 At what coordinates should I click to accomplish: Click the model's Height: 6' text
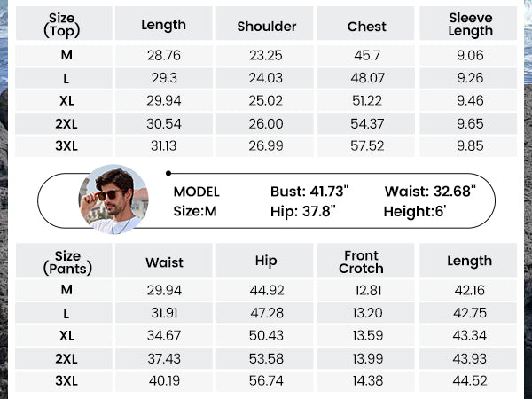(415, 211)
